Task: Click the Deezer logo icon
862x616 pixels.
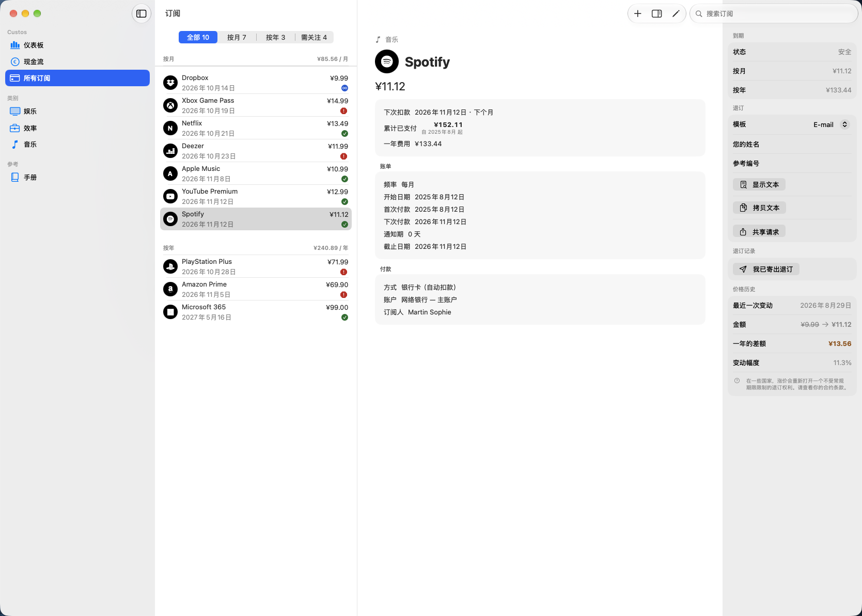Action: (170, 151)
